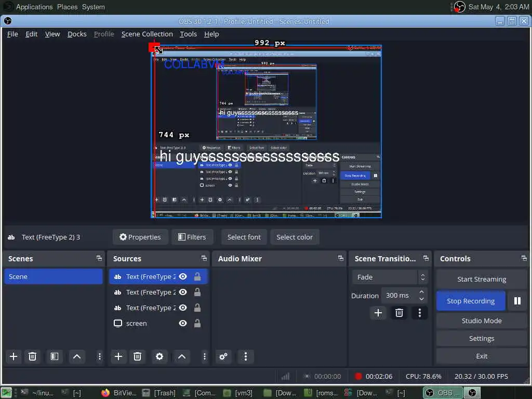
Task: Open the [vm3] taskbar folder
Action: (x=238, y=393)
